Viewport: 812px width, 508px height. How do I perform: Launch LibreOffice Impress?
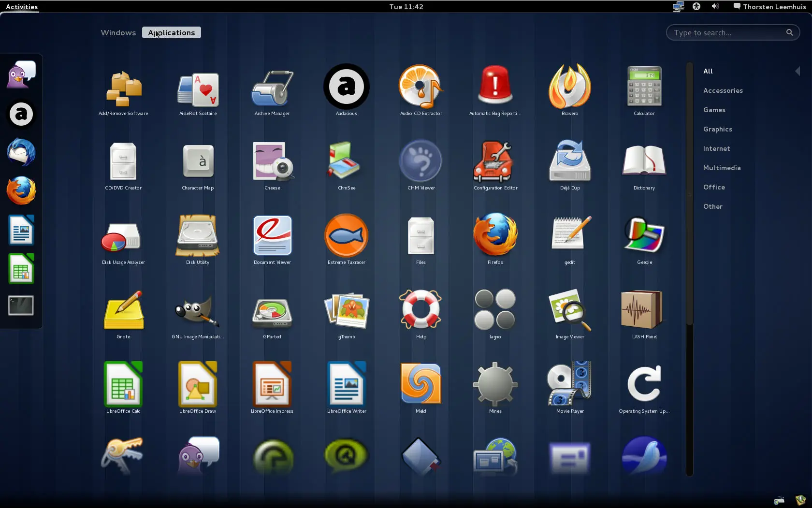[x=272, y=384]
